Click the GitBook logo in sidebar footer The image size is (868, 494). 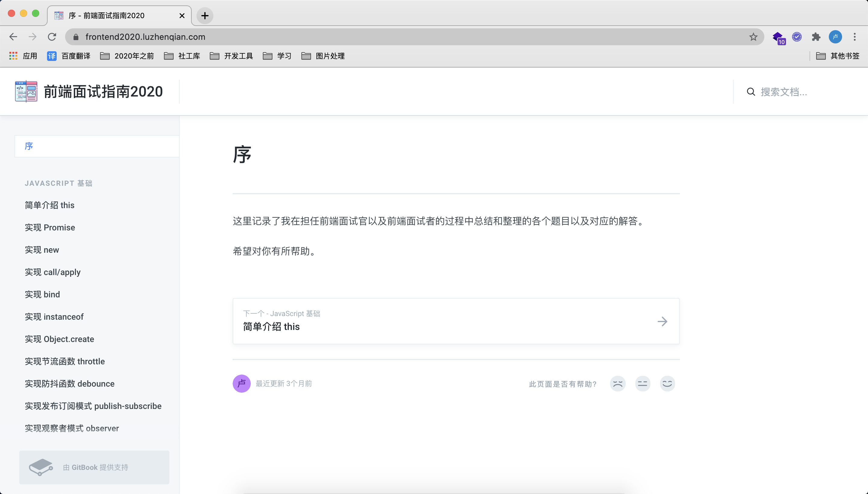coord(42,467)
